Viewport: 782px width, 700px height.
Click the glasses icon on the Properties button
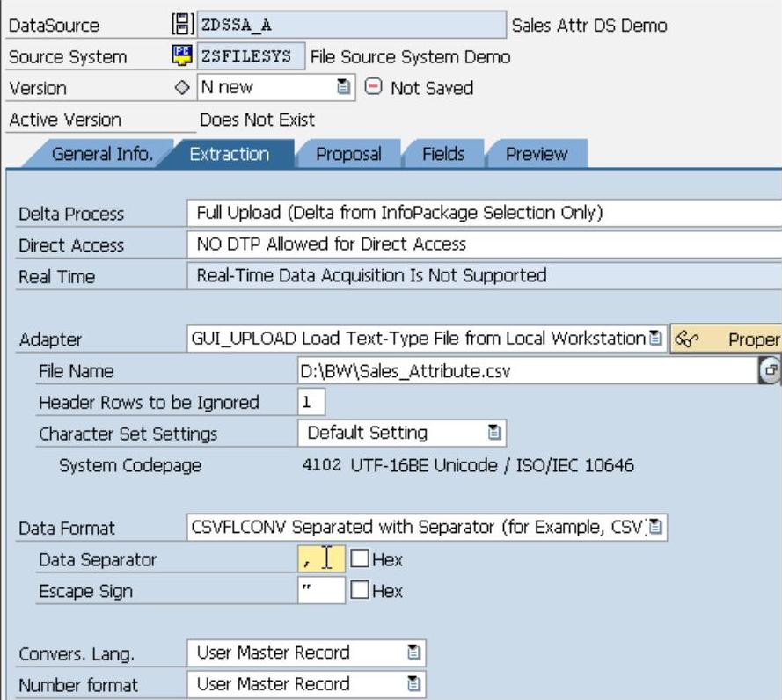683,339
